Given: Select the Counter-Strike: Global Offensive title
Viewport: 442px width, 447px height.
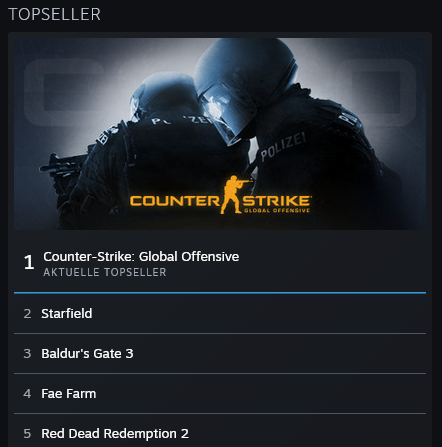Looking at the screenshot, I should click(141, 257).
